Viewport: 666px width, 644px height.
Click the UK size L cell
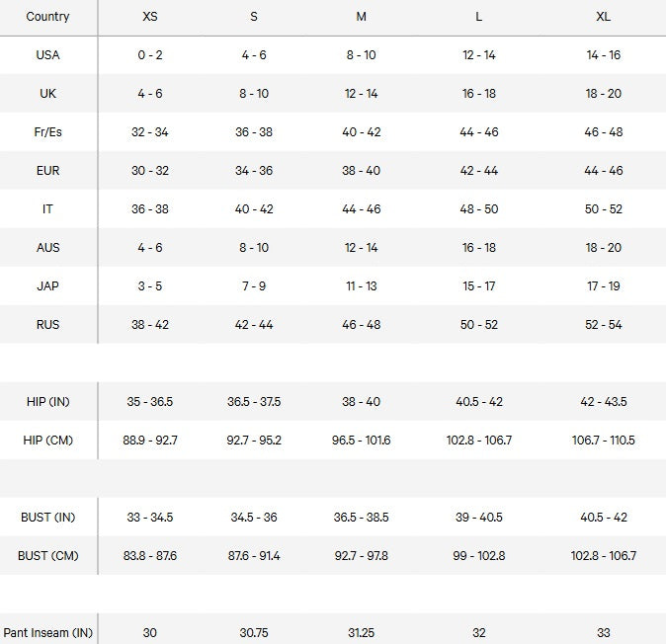point(479,94)
